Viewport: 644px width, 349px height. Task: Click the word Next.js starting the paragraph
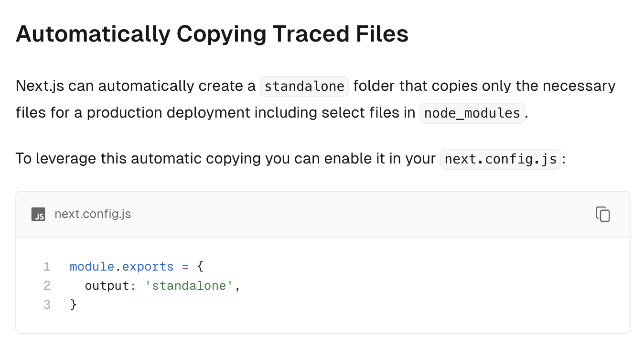40,86
